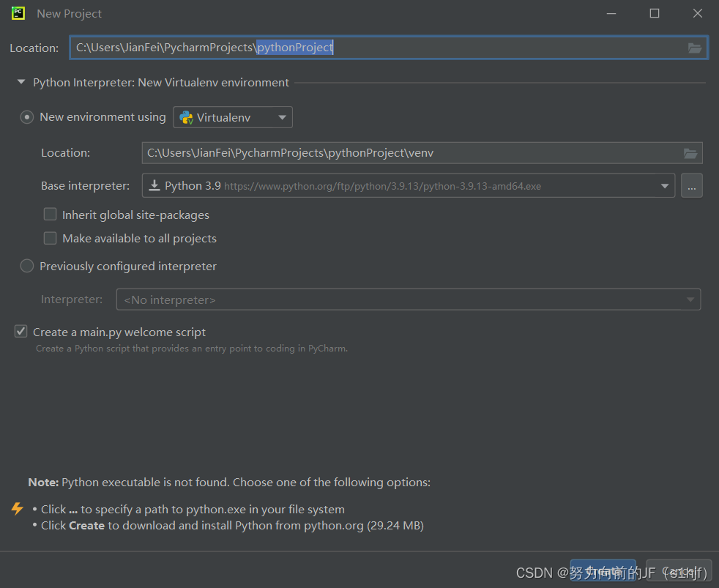The image size is (719, 588).
Task: Open folder browser for project location
Action: pyautogui.click(x=695, y=48)
